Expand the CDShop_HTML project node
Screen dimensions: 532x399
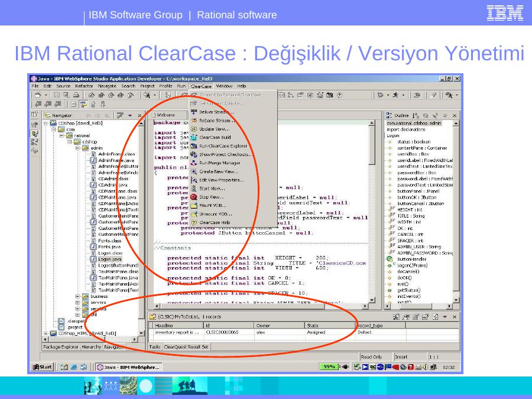point(46,333)
